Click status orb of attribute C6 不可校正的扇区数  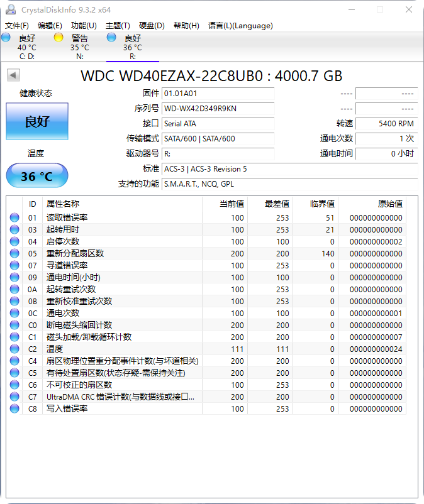coord(14,385)
